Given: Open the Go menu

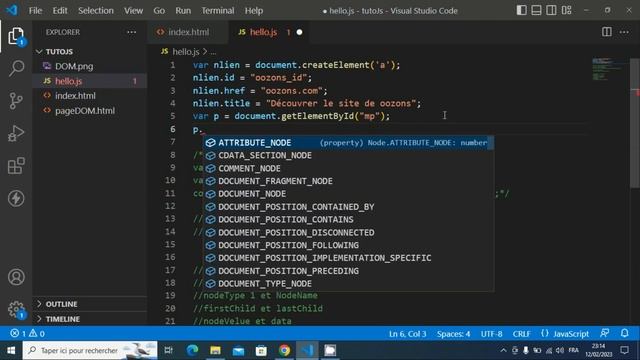Looking at the screenshot, I should click(159, 11).
